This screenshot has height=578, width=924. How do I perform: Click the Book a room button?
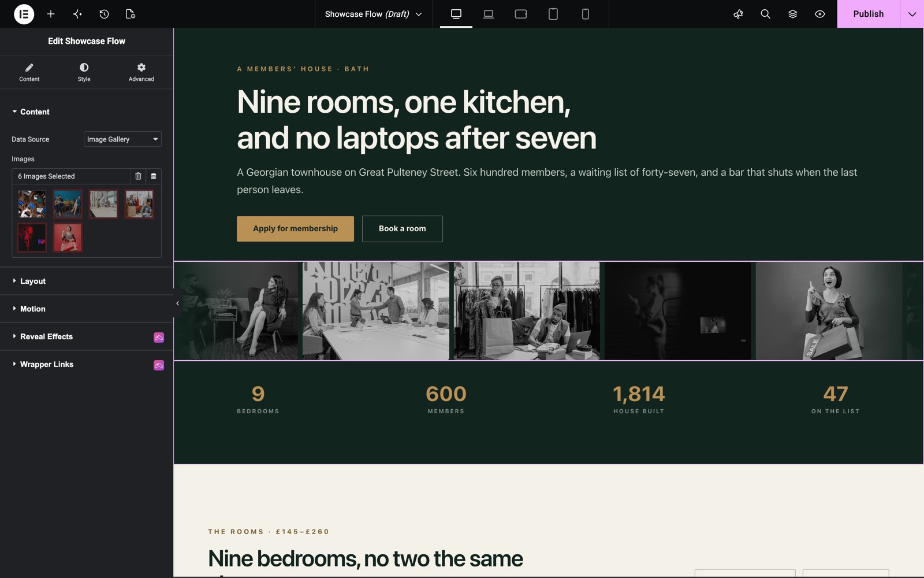tap(402, 229)
